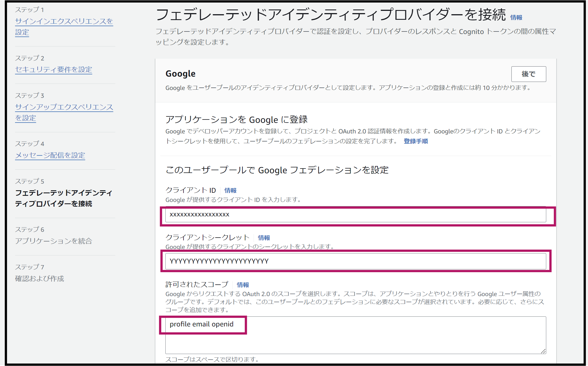Navigate to step 4 メッセージ配信を設定

tap(50, 155)
